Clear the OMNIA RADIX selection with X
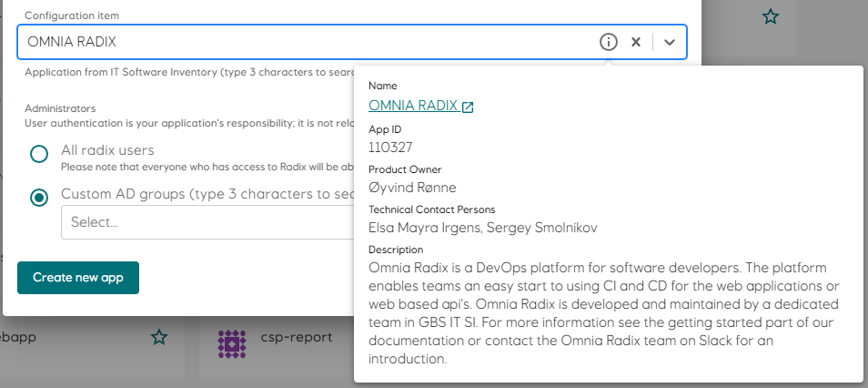 coord(636,42)
